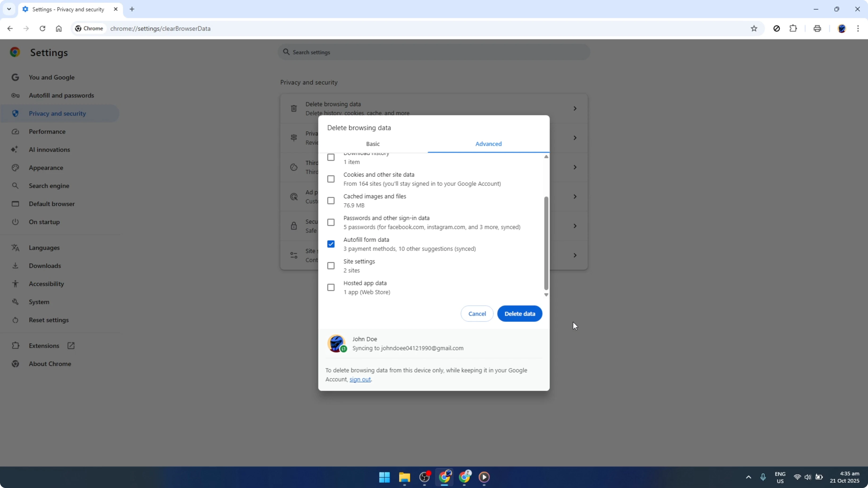Image resolution: width=868 pixels, height=488 pixels.
Task: Select the Advanced tab
Action: [x=488, y=144]
